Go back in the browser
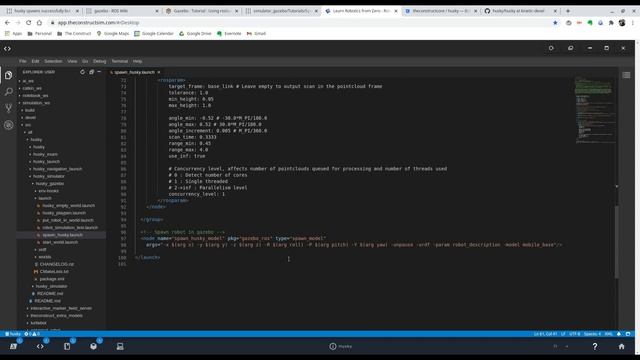The height and width of the screenshot is (360, 640). 7,23
